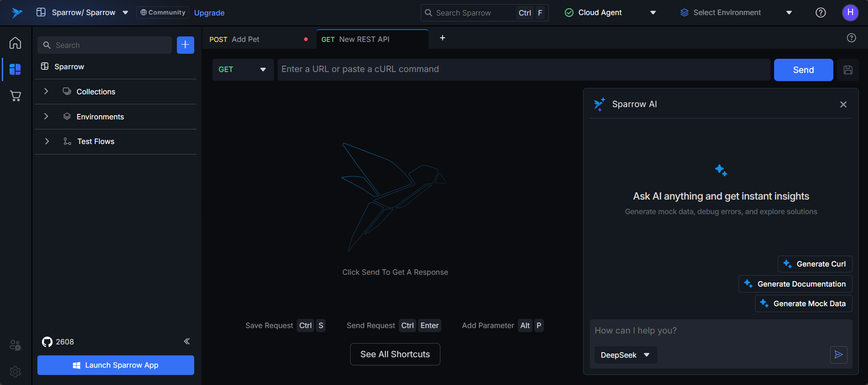Viewport: 868px width, 385px height.
Task: Open the DeepSeek model dropdown
Action: tap(625, 355)
